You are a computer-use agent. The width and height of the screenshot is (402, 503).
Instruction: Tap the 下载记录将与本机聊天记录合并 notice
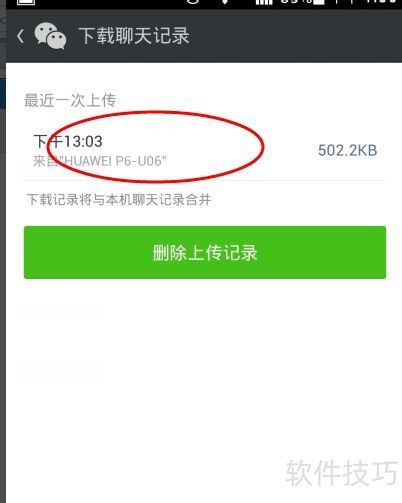click(x=119, y=200)
